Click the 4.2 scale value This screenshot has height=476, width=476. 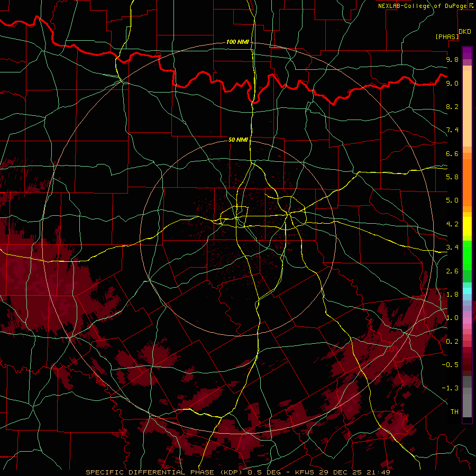452,224
